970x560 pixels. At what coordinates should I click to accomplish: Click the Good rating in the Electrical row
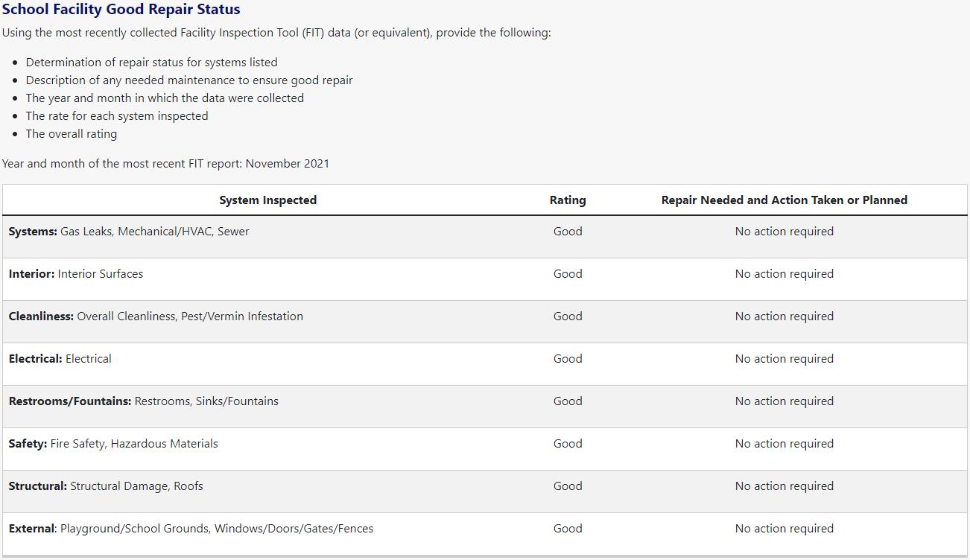[x=568, y=359]
